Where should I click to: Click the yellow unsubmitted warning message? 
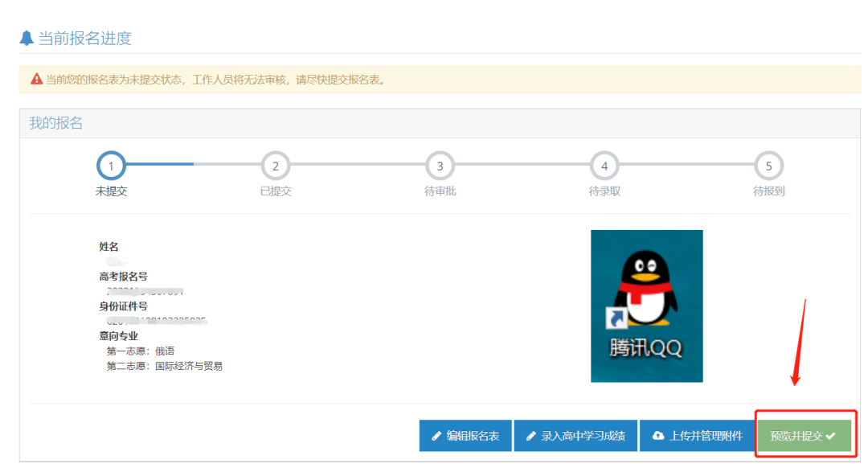point(215,80)
